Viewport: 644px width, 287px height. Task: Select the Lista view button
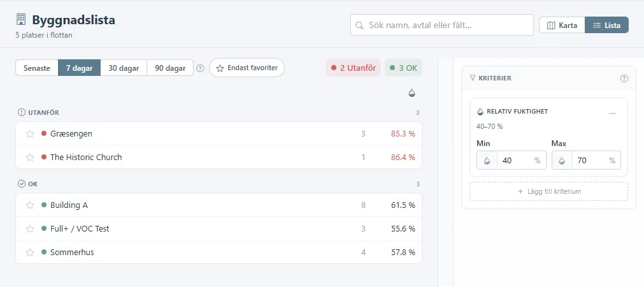(606, 26)
